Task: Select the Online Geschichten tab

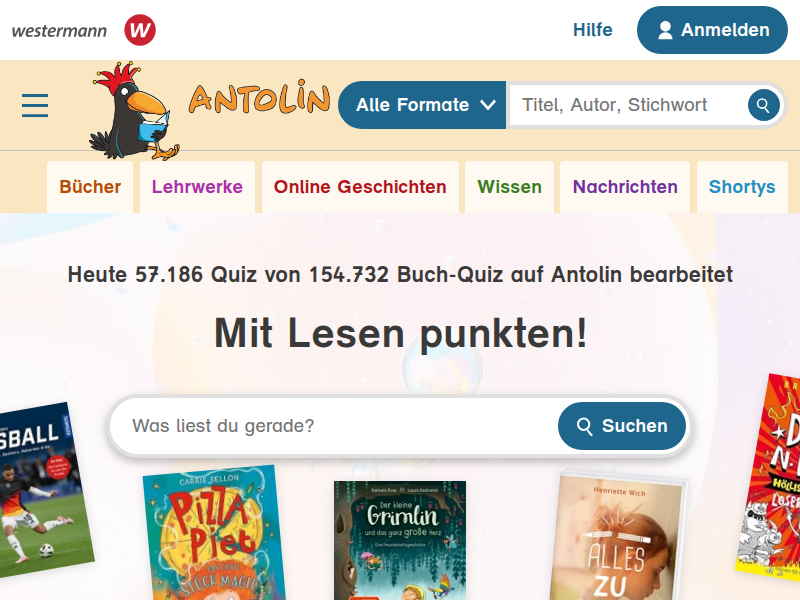Action: coord(360,187)
